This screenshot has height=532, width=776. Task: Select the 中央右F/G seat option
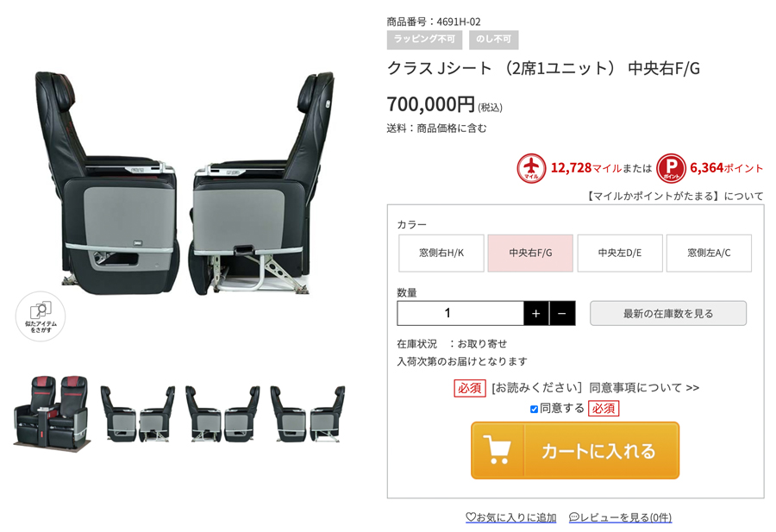pyautogui.click(x=530, y=253)
